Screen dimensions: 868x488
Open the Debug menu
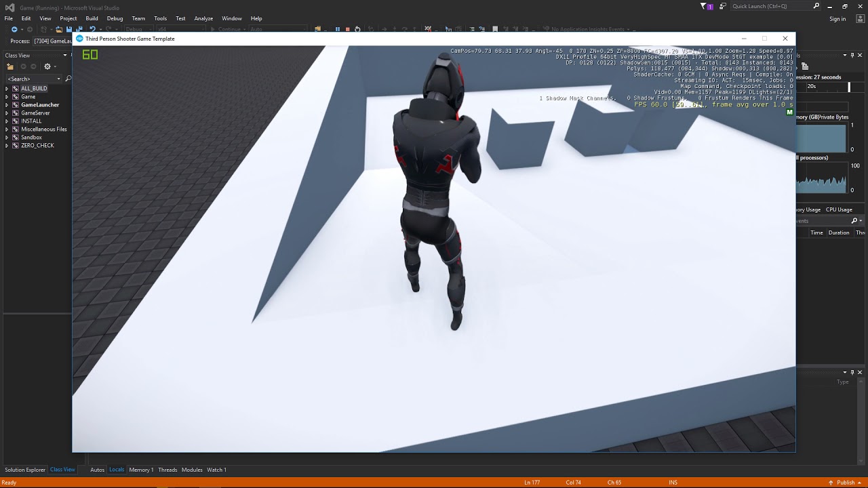[x=115, y=18]
